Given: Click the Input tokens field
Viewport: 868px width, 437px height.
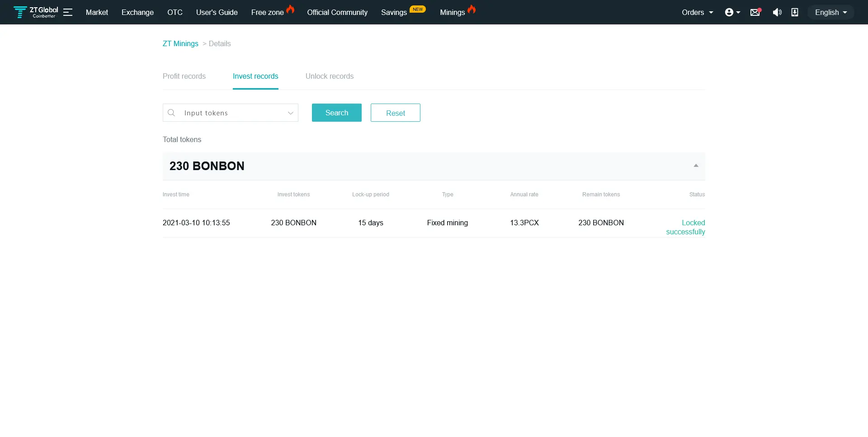Looking at the screenshot, I should pyautogui.click(x=231, y=113).
